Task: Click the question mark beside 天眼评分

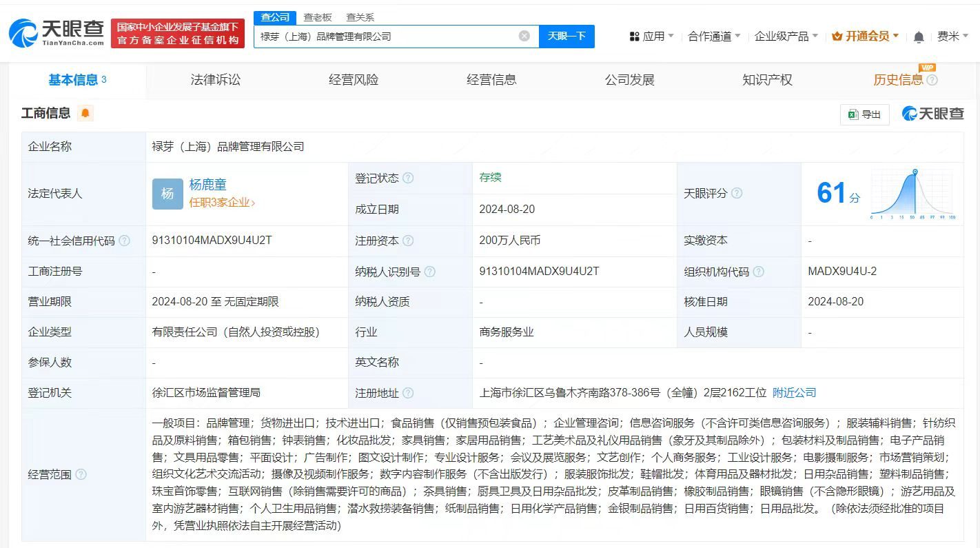Action: [737, 194]
